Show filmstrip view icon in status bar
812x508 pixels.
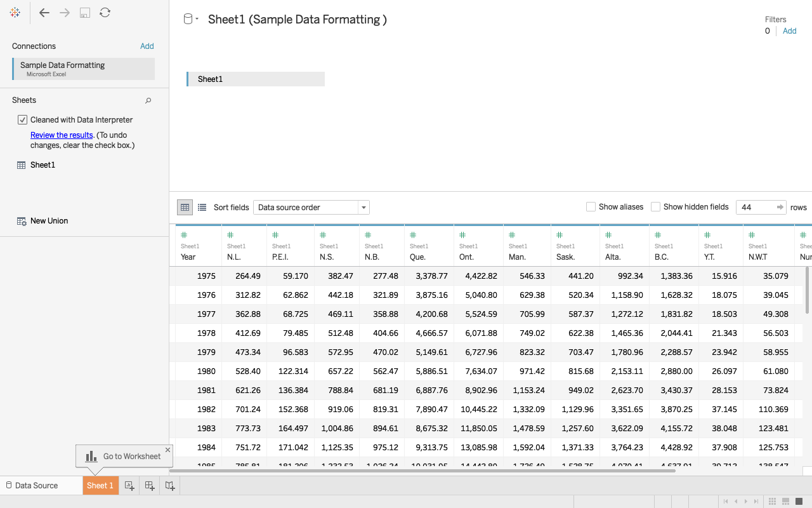click(x=786, y=502)
